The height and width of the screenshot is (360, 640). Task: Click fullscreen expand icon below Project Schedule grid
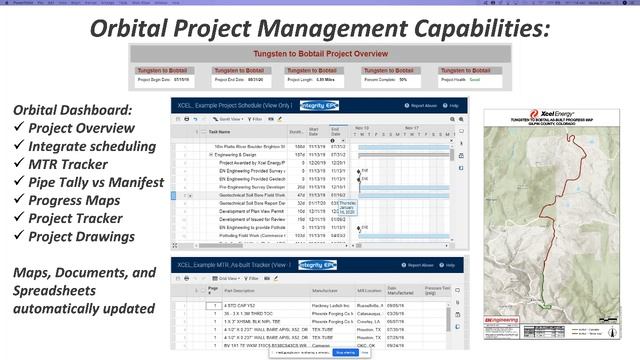[175, 245]
